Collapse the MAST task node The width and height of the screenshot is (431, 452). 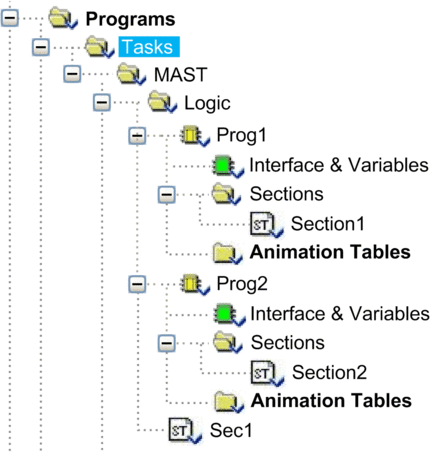tap(72, 74)
